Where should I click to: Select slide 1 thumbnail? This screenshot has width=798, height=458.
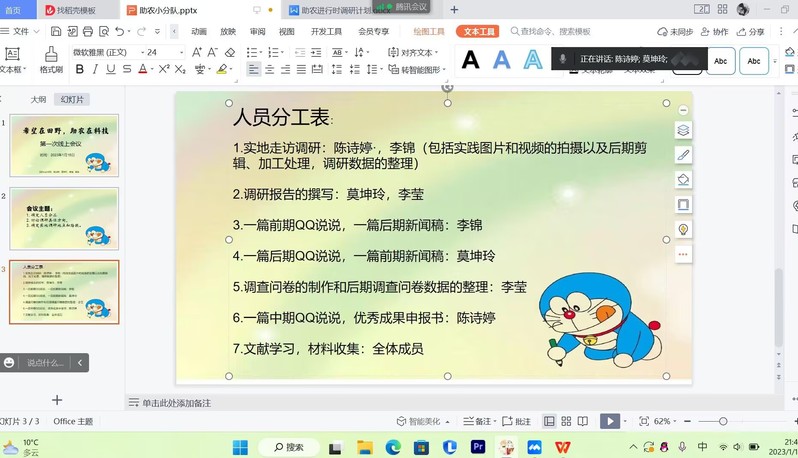click(x=64, y=146)
